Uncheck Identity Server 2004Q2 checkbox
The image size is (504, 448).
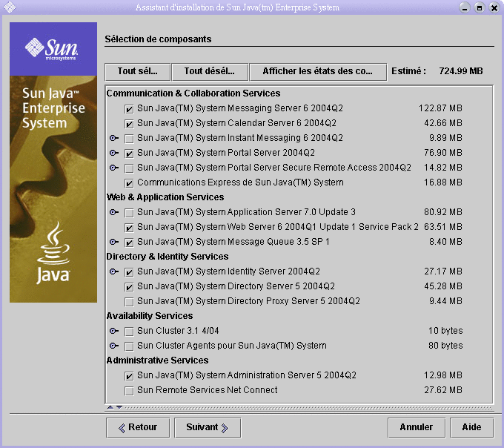129,272
